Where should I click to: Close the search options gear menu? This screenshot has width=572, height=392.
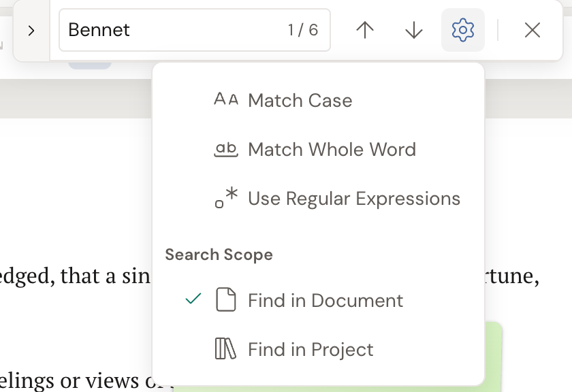(x=463, y=30)
